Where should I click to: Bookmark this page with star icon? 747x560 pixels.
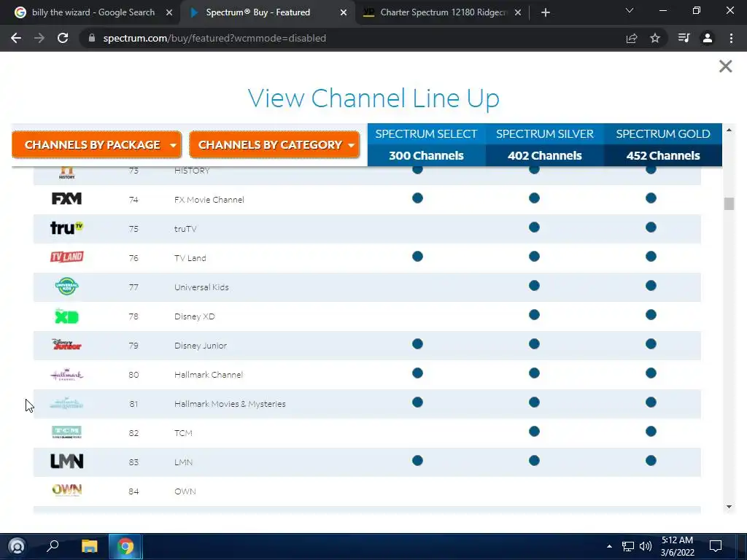pyautogui.click(x=655, y=38)
